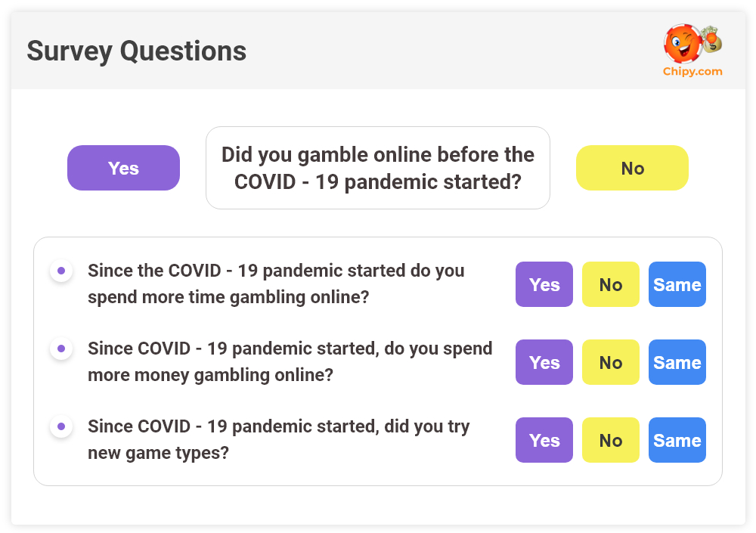This screenshot has width=756, height=533.
Task: Answer "Yes" to trying new game types
Action: tap(544, 440)
